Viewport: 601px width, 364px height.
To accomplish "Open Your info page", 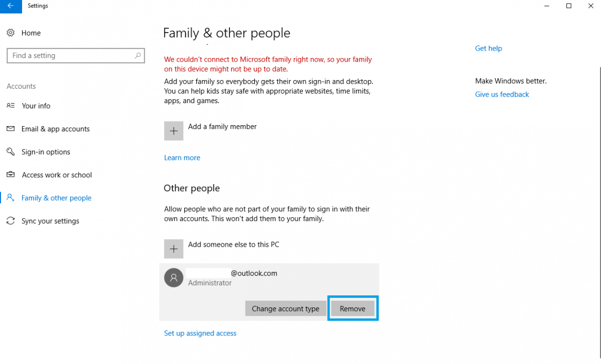I will click(36, 106).
